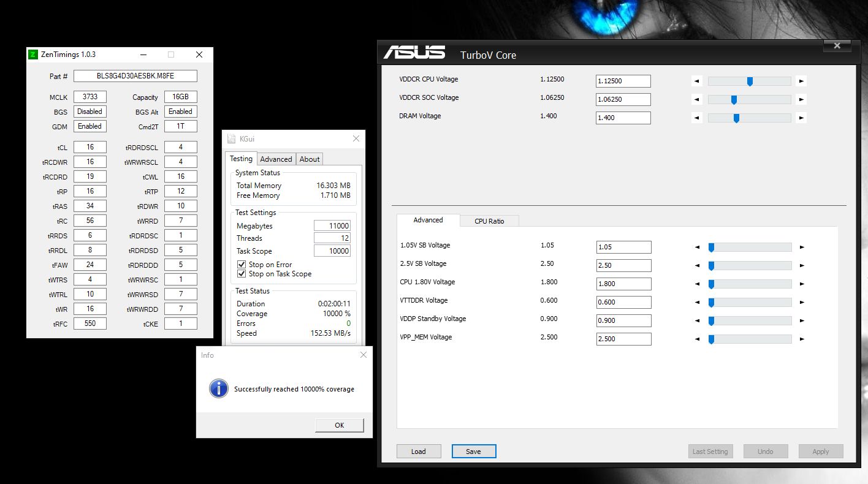Screen dimensions: 868x484
Task: Click the blue info icon in Info dialog
Action: (219, 388)
